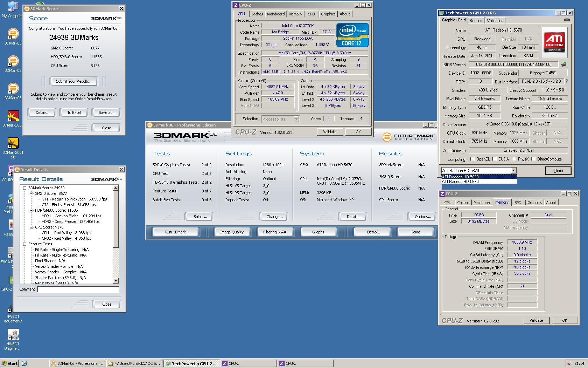Click the Game... button in 3DMark06
The width and height of the screenshot is (588, 368).
pyautogui.click(x=416, y=232)
